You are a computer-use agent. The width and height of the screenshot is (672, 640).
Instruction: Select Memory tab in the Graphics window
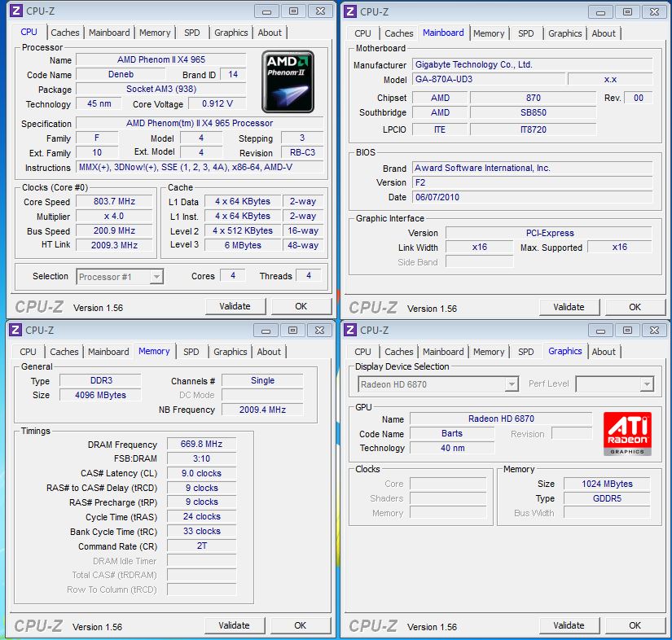point(489,352)
